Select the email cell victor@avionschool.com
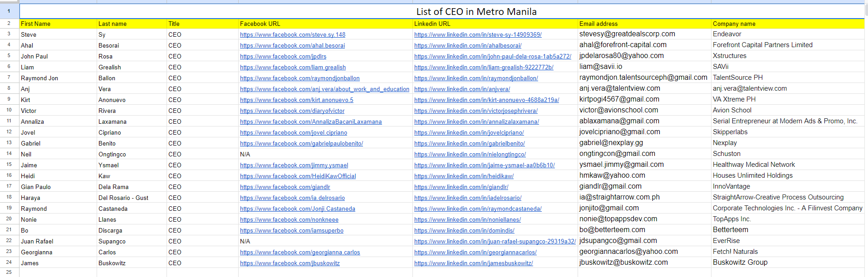 (644, 110)
